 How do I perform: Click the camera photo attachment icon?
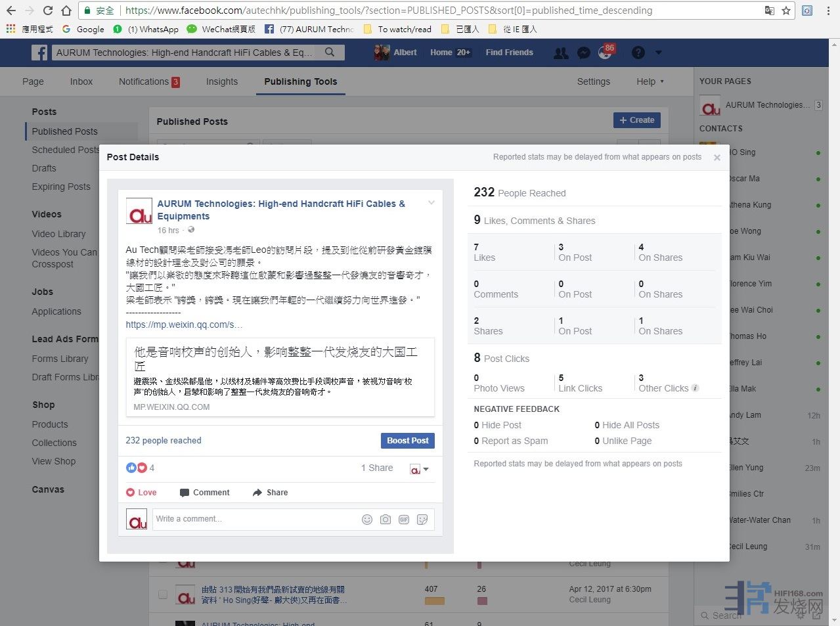pos(386,520)
